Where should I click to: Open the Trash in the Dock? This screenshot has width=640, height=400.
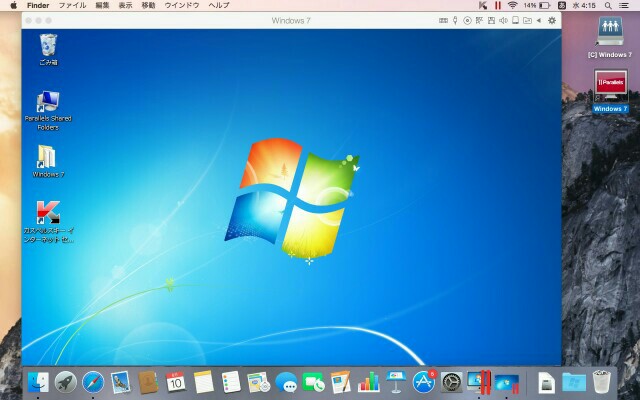tap(601, 382)
